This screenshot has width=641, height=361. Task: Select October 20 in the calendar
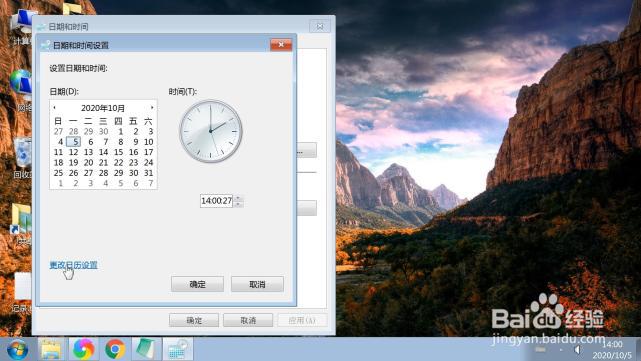coord(89,162)
